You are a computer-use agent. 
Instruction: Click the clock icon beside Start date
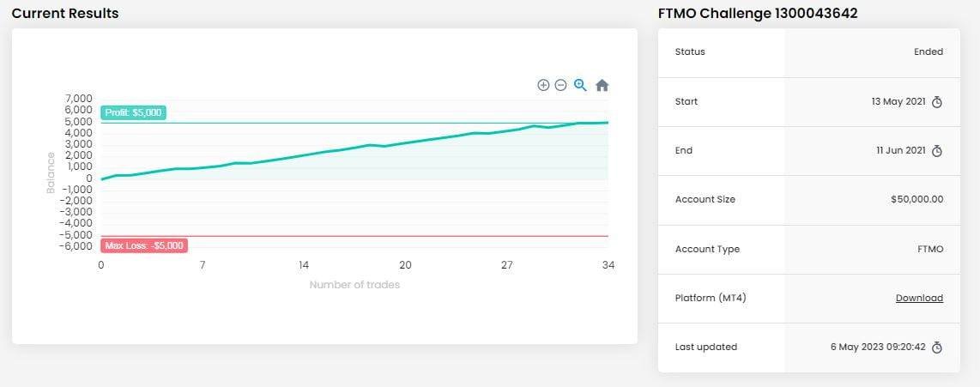(x=937, y=102)
